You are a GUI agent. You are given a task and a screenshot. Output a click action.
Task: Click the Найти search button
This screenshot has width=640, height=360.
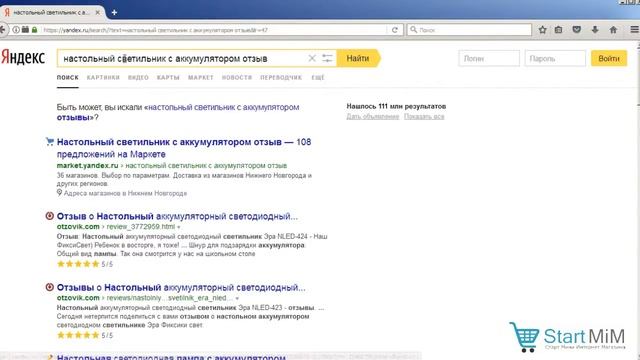pos(358,58)
